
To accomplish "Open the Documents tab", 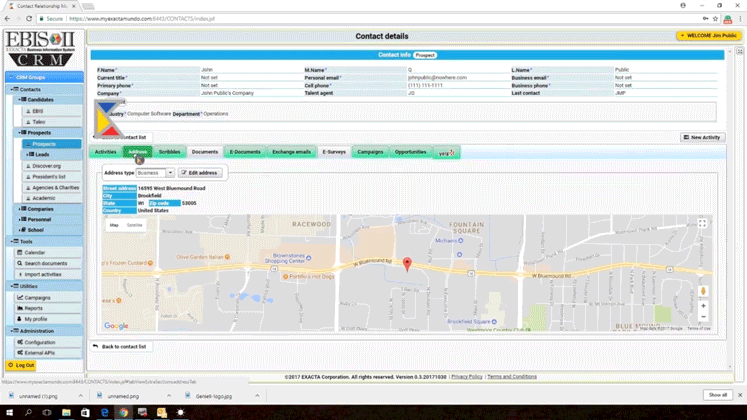I will click(205, 152).
